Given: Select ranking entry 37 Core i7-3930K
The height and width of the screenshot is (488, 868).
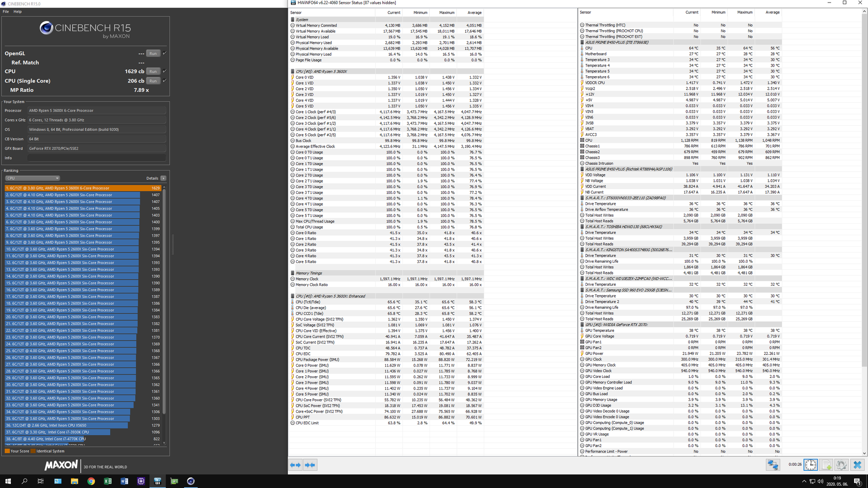Looking at the screenshot, I should pos(83,432).
